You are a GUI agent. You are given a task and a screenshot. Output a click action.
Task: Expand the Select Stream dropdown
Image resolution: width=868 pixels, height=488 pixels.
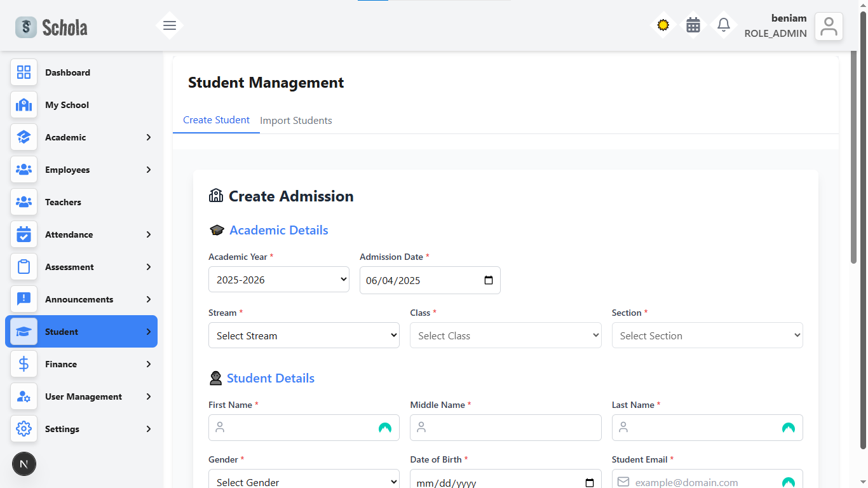(304, 335)
